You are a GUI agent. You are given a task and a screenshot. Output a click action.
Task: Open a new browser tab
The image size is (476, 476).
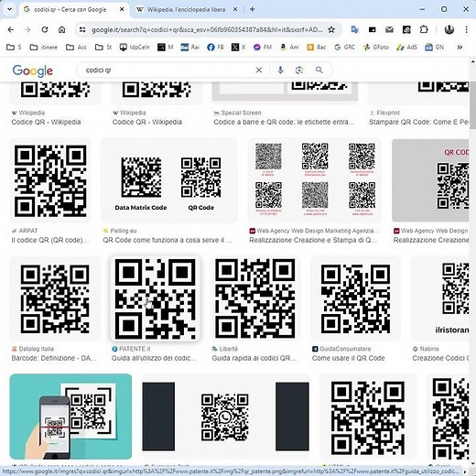[253, 9]
